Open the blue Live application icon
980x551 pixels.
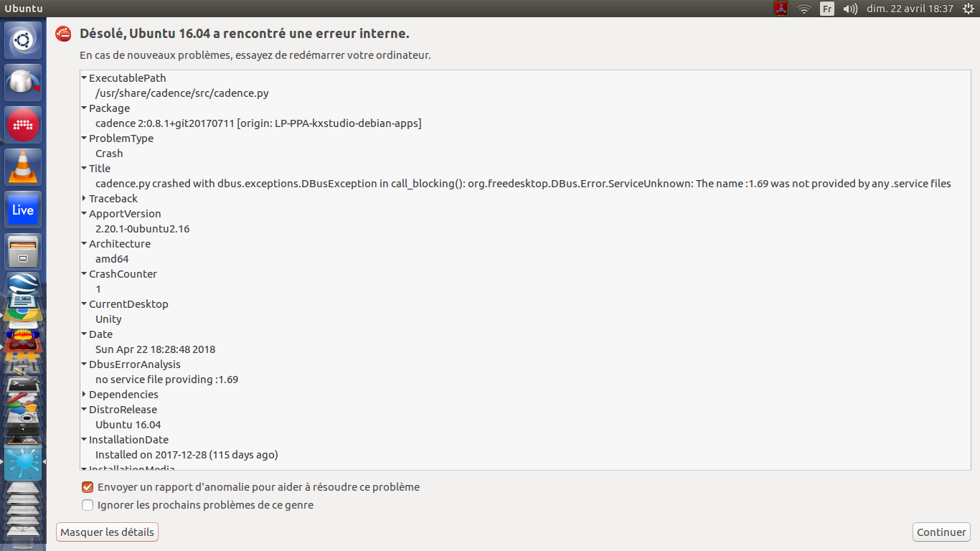click(23, 209)
